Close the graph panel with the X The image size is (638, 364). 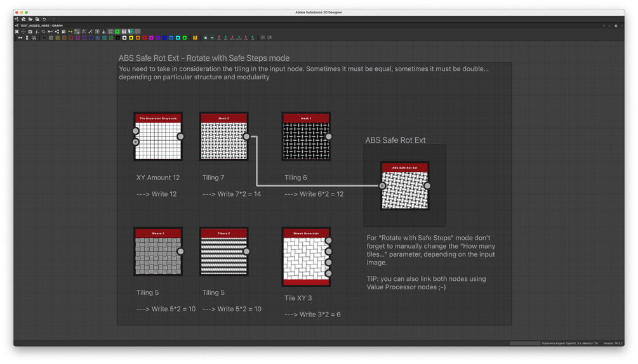pos(616,25)
